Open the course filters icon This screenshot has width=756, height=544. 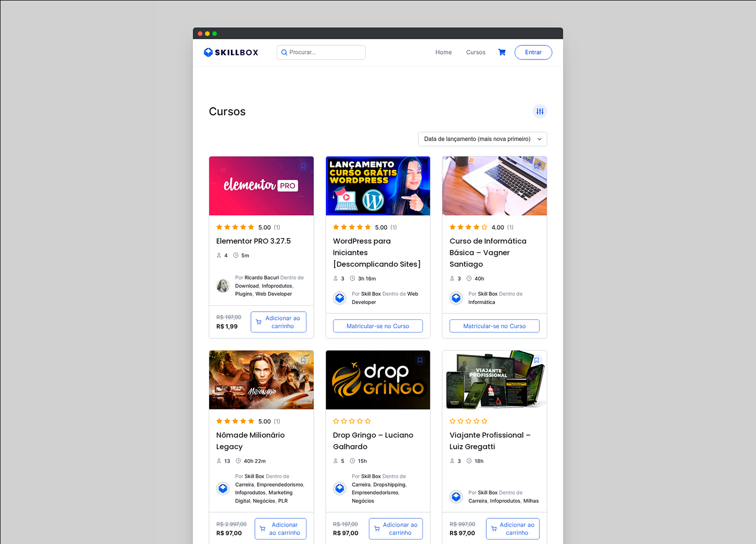point(540,111)
